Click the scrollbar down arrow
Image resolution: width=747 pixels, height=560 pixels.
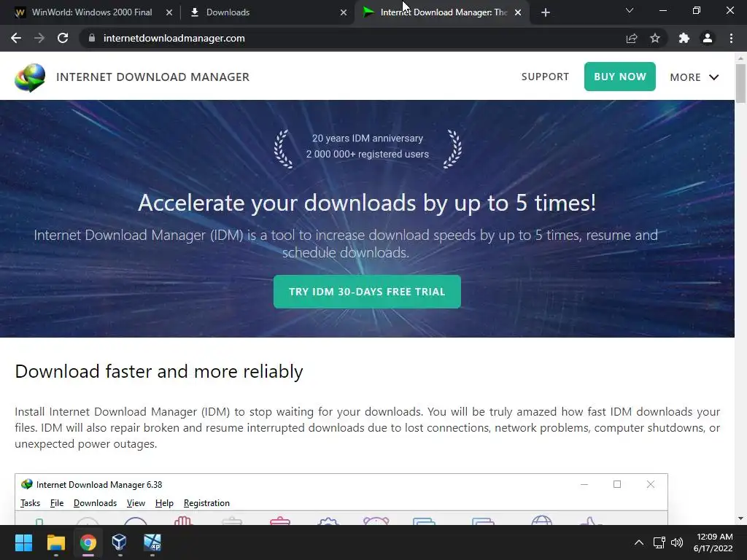(x=740, y=518)
